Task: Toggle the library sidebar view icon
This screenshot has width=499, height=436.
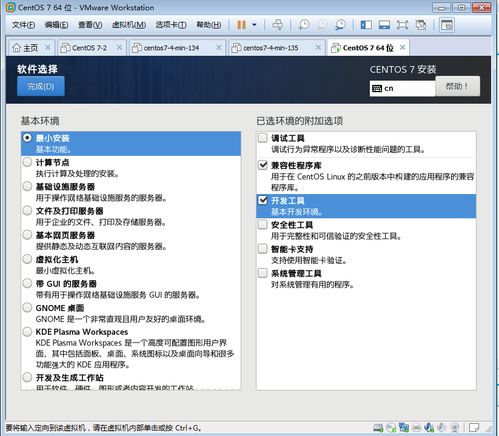Action: point(366,25)
